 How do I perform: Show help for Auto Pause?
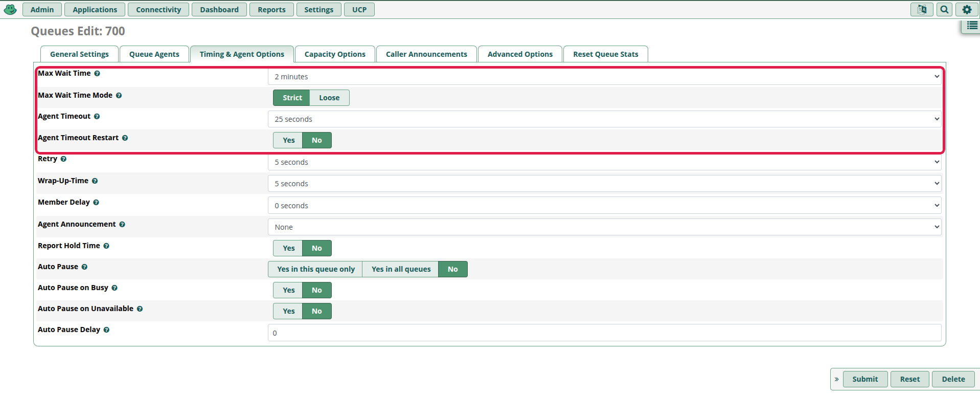[x=84, y=267]
